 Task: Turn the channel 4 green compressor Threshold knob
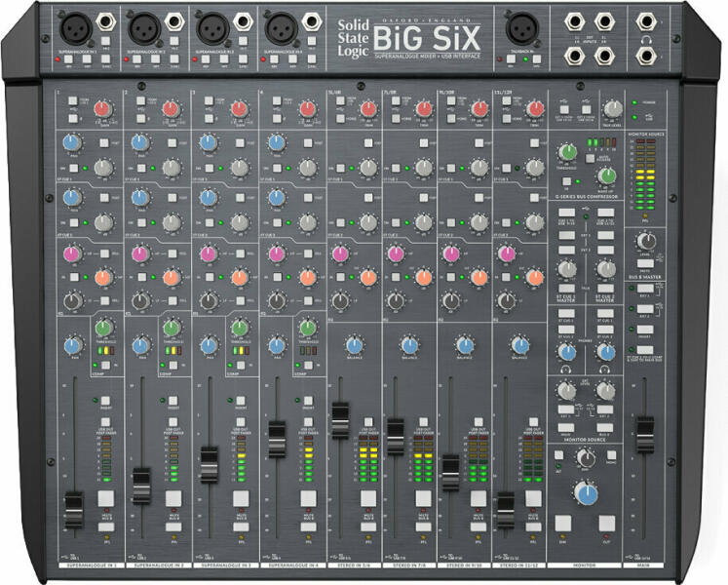pos(308,328)
